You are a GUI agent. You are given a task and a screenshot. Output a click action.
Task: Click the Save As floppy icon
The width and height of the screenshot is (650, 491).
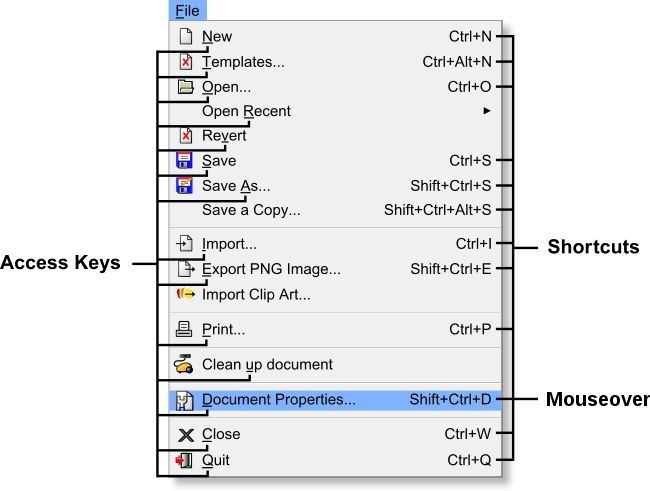pos(184,185)
